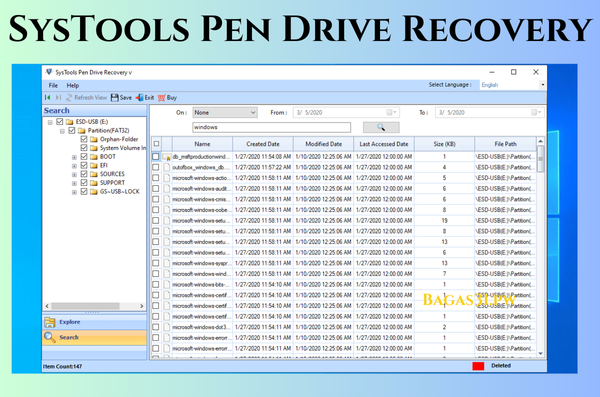The width and height of the screenshot is (600, 397).
Task: Uncheck the SOURCES folder checkbox
Action: pos(84,174)
